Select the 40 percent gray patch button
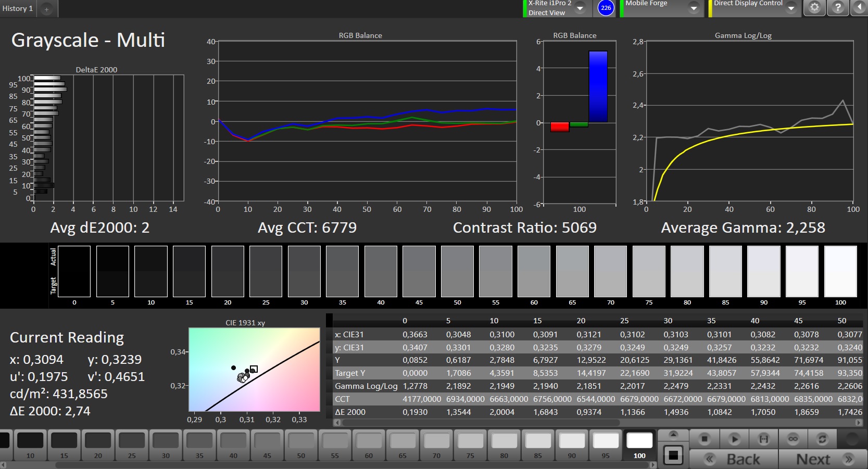Screen dimensions: 868x469 click(233, 445)
